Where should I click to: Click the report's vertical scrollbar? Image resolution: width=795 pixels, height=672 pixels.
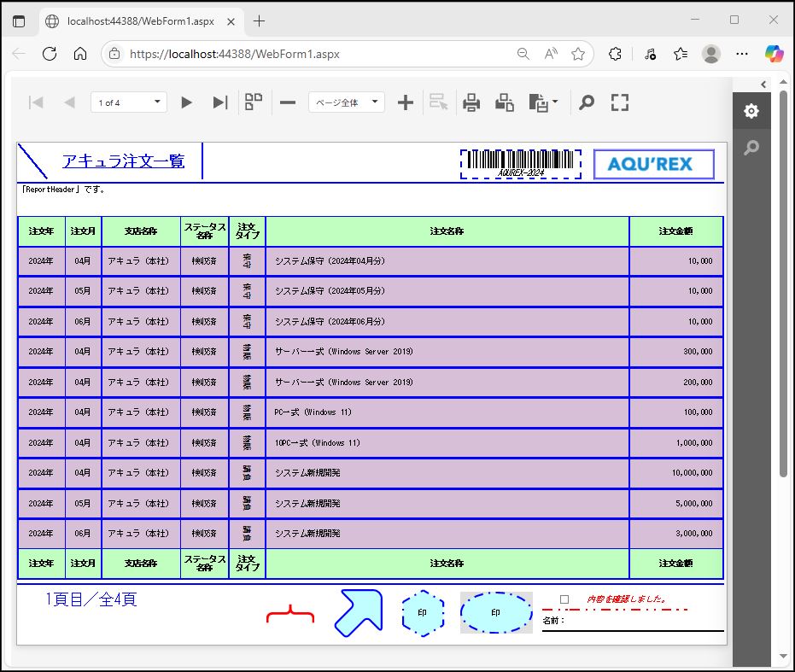tap(783, 282)
